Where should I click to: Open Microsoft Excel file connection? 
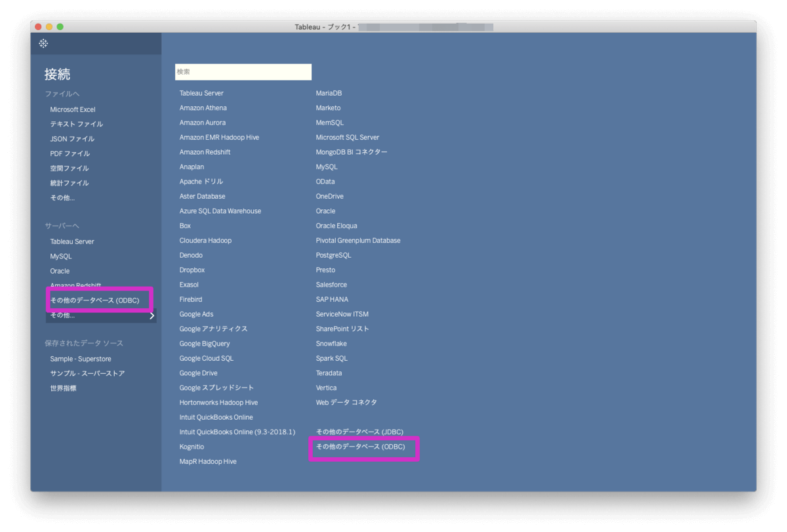pyautogui.click(x=73, y=110)
